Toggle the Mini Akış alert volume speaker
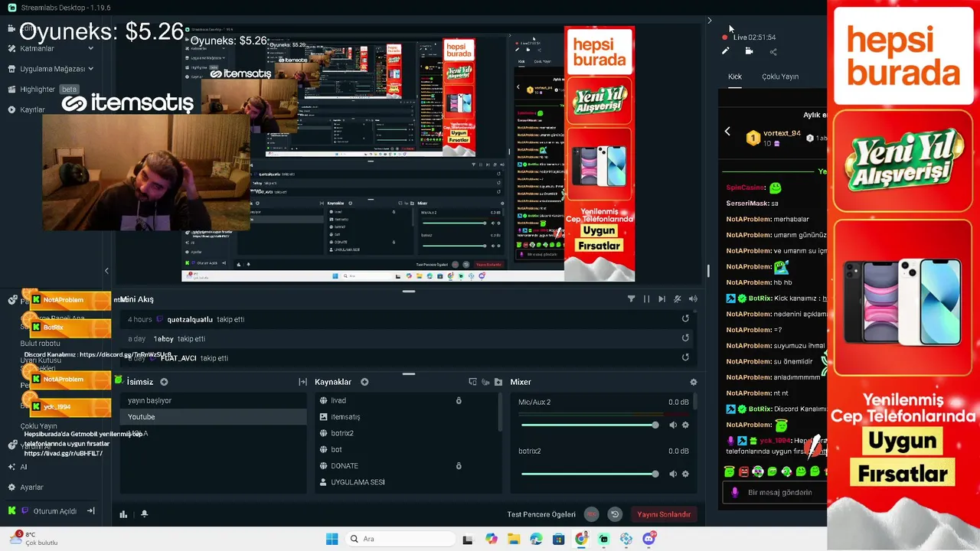The height and width of the screenshot is (551, 980). [x=693, y=299]
